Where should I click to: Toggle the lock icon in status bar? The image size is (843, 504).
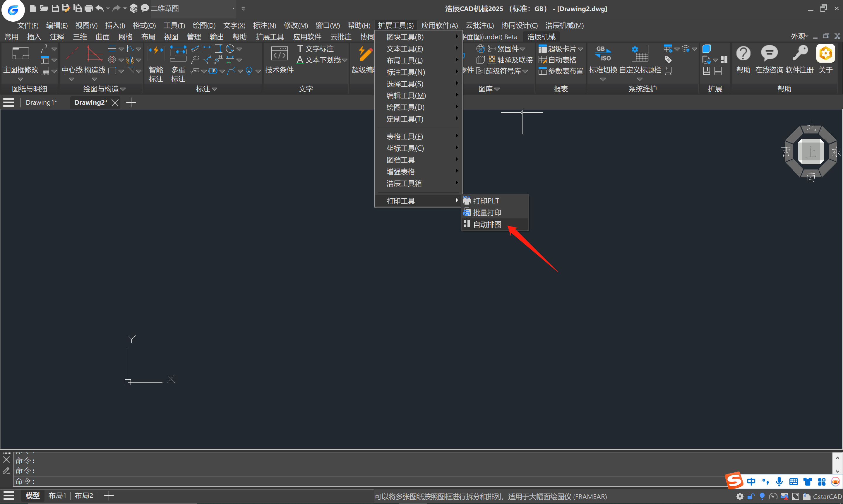[x=751, y=496]
